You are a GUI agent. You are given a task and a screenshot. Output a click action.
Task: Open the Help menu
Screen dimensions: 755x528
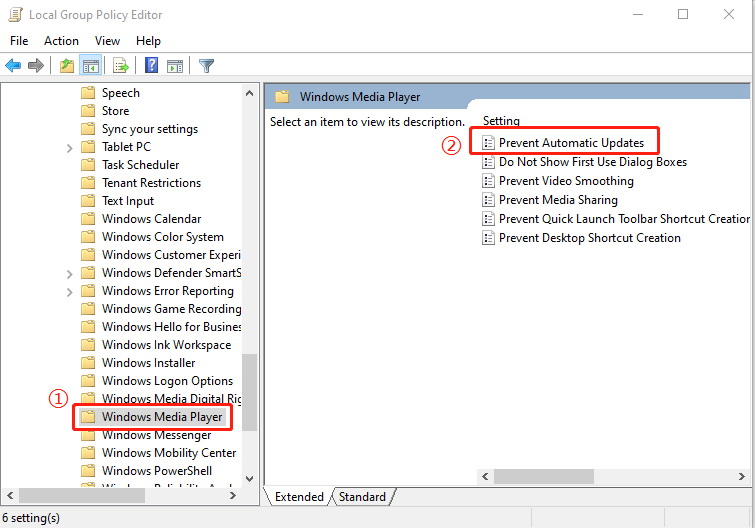pyautogui.click(x=148, y=41)
